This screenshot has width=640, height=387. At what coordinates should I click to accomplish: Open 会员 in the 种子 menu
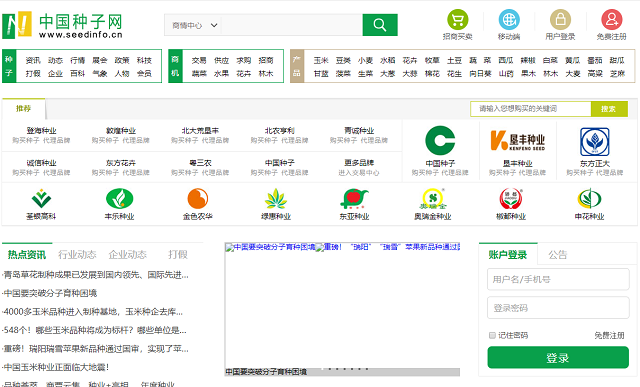point(144,73)
